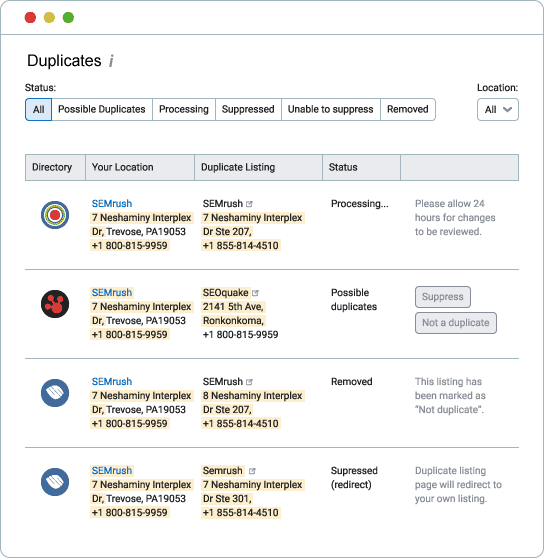The height and width of the screenshot is (558, 544).
Task: Show Removed listings tab
Action: click(408, 110)
